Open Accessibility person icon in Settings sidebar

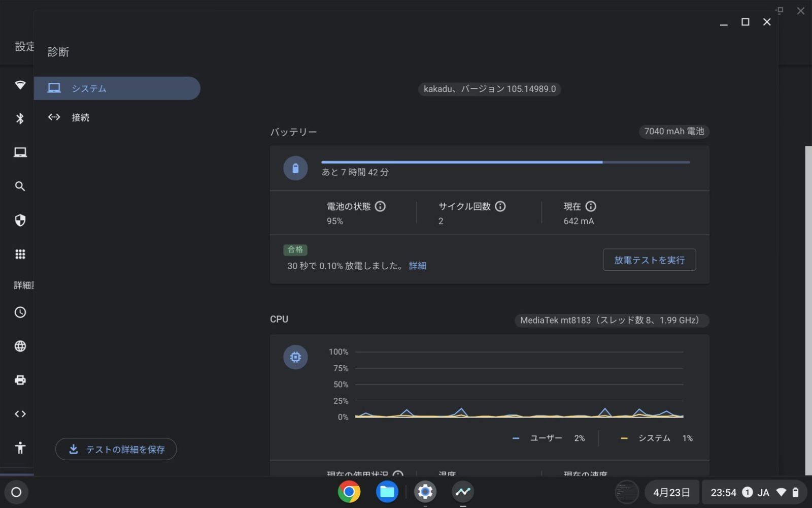pyautogui.click(x=20, y=448)
